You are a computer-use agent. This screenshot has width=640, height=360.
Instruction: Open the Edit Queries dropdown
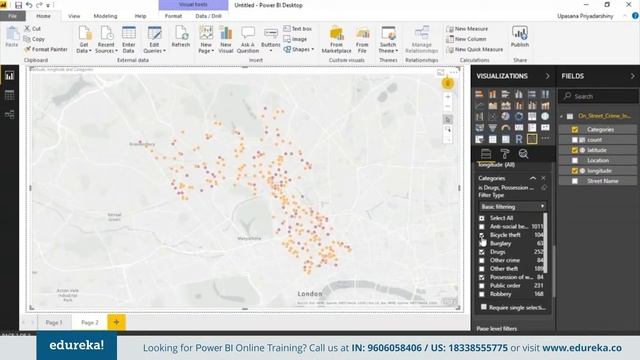click(x=154, y=40)
